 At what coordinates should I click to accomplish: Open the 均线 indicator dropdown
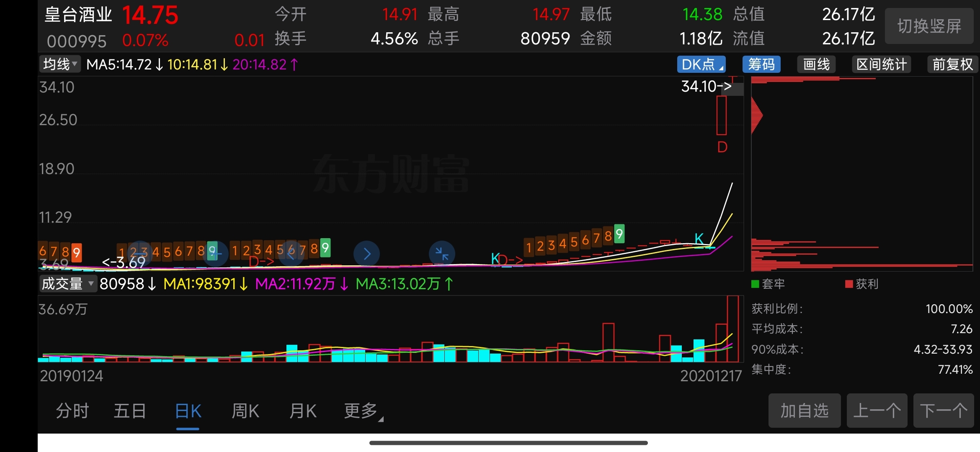(x=60, y=64)
